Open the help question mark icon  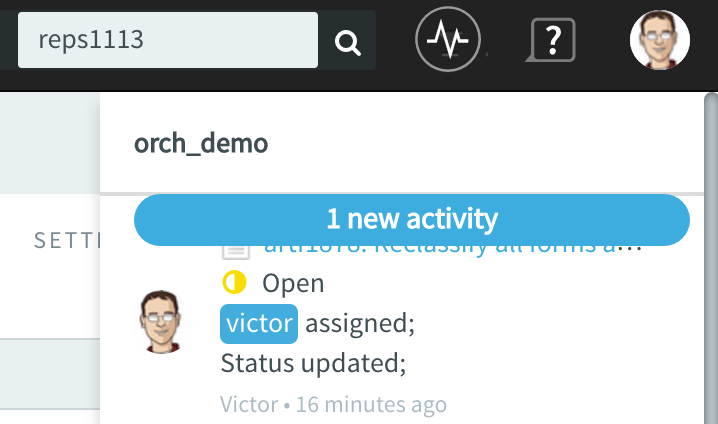pos(551,40)
